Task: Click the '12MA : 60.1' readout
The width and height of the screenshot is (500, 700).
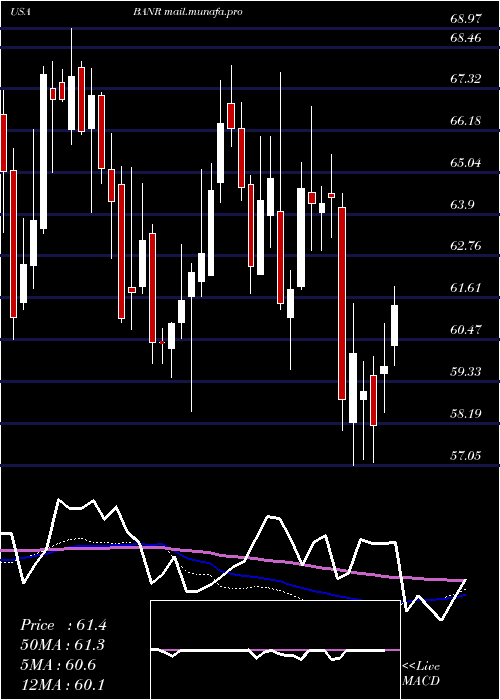Action: (63, 684)
